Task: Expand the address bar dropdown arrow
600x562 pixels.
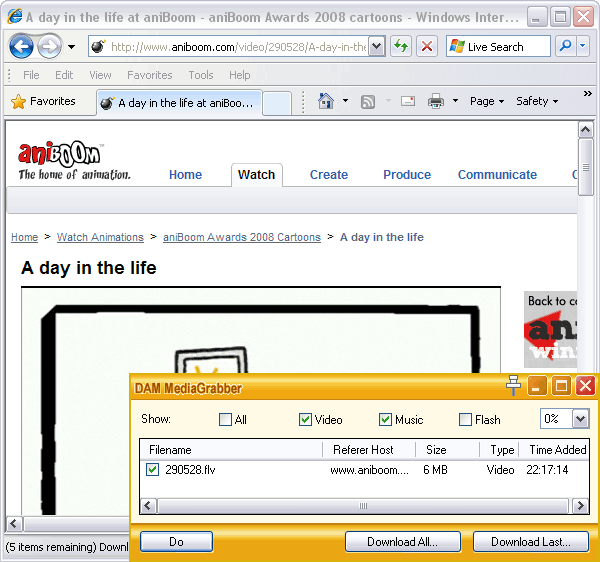Action: pyautogui.click(x=377, y=47)
